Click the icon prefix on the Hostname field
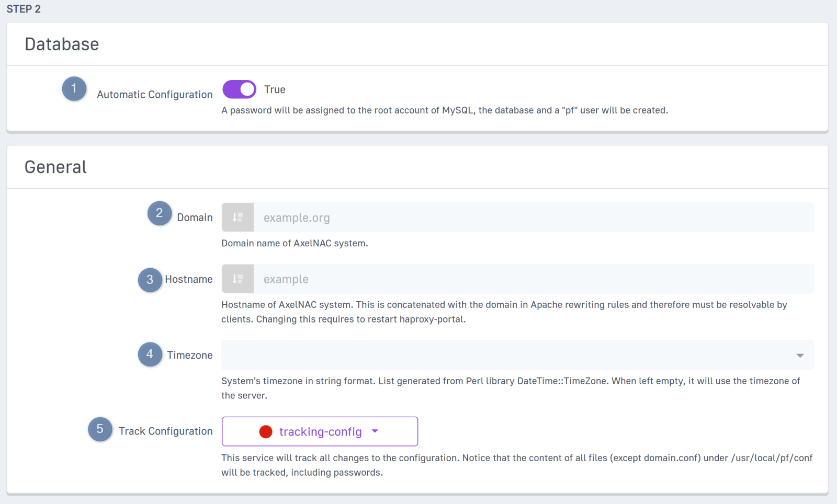Viewport: 837px width, 504px height. coord(237,279)
